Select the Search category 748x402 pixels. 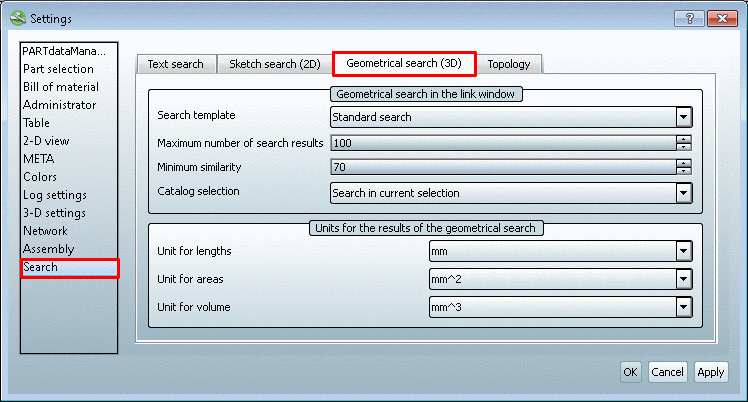click(x=70, y=268)
